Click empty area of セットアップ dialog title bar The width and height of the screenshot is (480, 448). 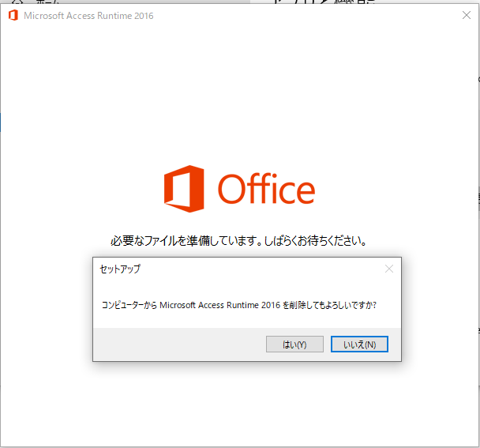[x=261, y=269]
